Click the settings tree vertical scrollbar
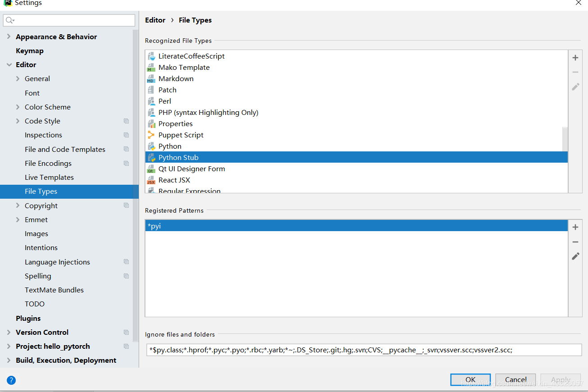The width and height of the screenshot is (588, 392). [x=136, y=185]
